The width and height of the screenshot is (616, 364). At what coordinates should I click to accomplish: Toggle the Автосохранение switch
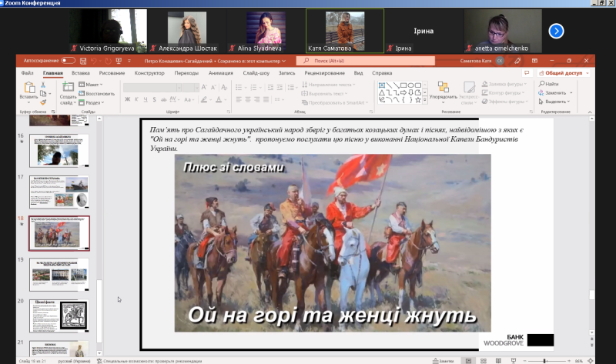[x=68, y=61]
